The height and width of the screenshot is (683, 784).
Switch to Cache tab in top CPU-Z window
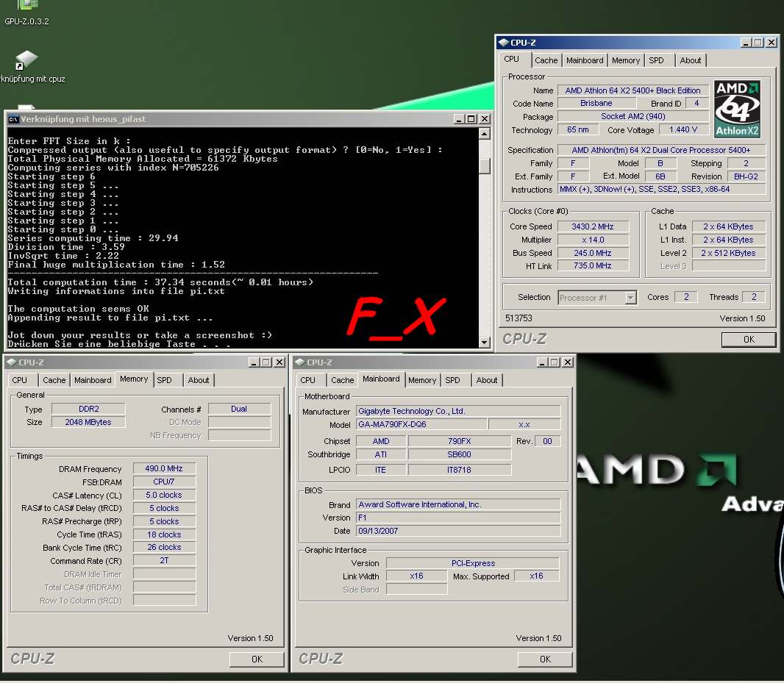(x=546, y=60)
